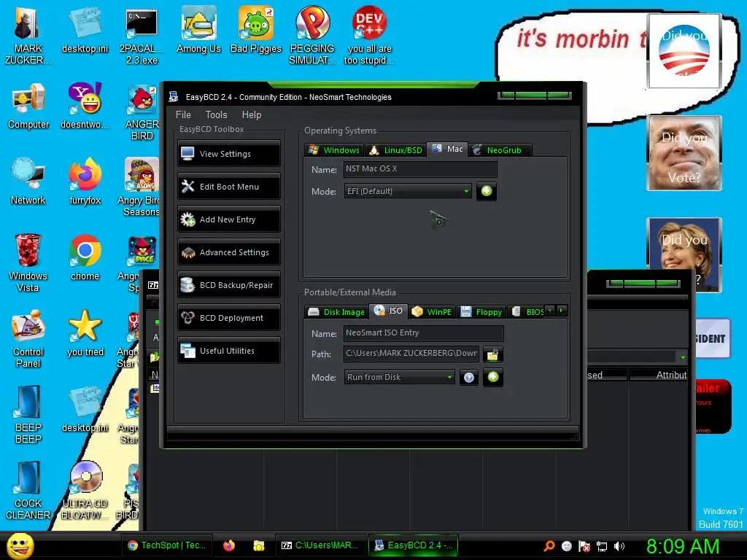Switch to the BIOS tab
Image resolution: width=747 pixels, height=560 pixels.
point(527,312)
